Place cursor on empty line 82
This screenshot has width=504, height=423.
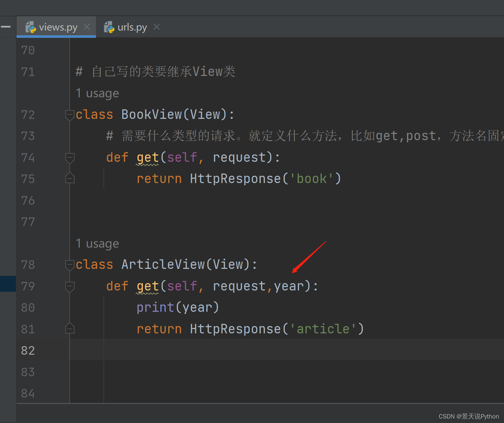pyautogui.click(x=287, y=350)
